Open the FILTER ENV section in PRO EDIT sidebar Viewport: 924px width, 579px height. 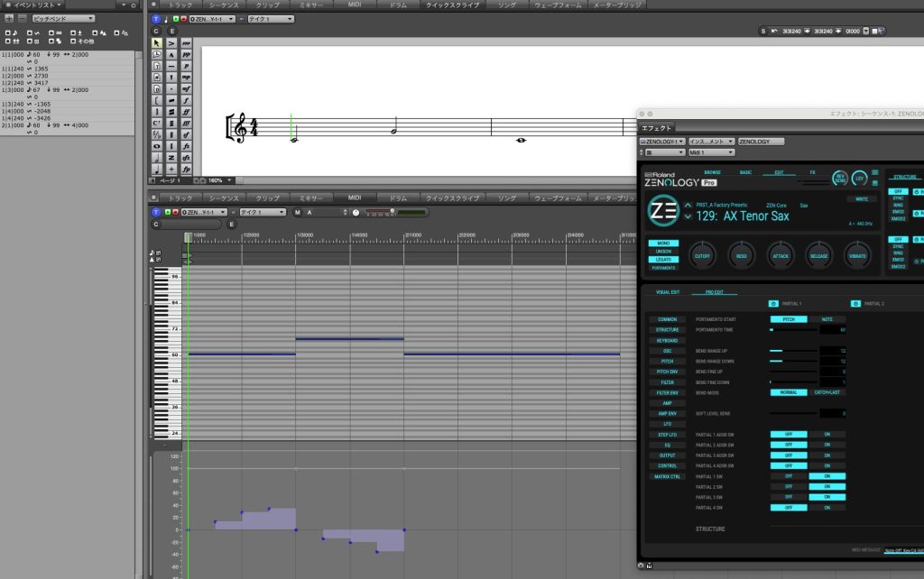668,392
